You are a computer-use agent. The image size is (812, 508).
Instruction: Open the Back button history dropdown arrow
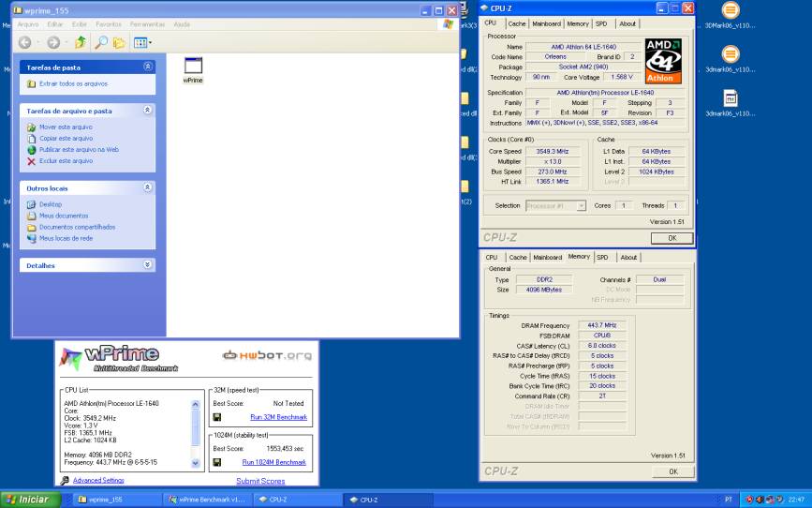(x=37, y=42)
